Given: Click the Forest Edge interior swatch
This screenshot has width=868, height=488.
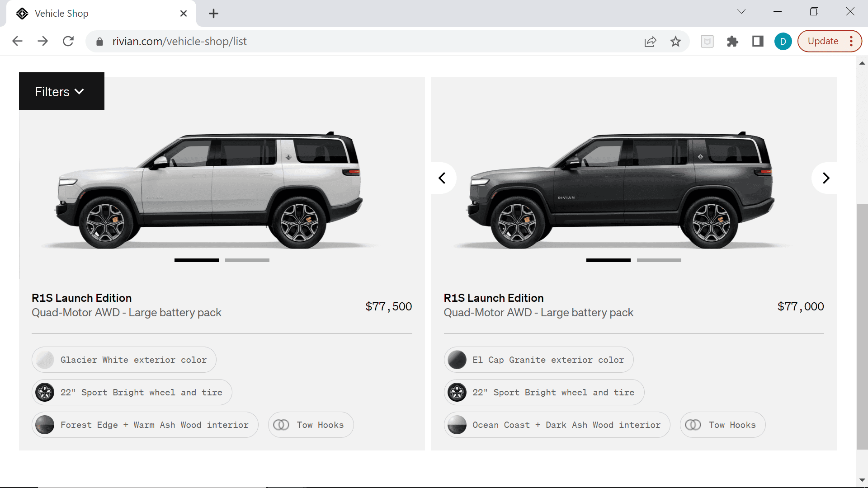Looking at the screenshot, I should point(45,425).
